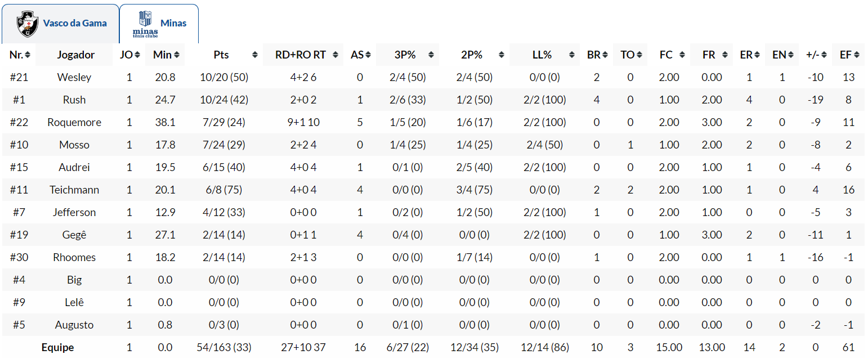The image size is (868, 359).
Task: Select player Roquemore in the table
Action: [x=74, y=122]
